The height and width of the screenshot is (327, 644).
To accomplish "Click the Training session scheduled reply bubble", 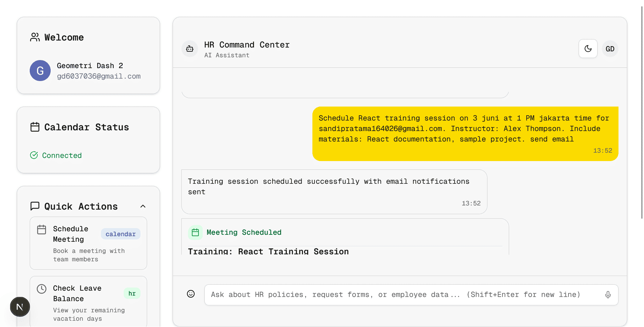I will point(334,191).
